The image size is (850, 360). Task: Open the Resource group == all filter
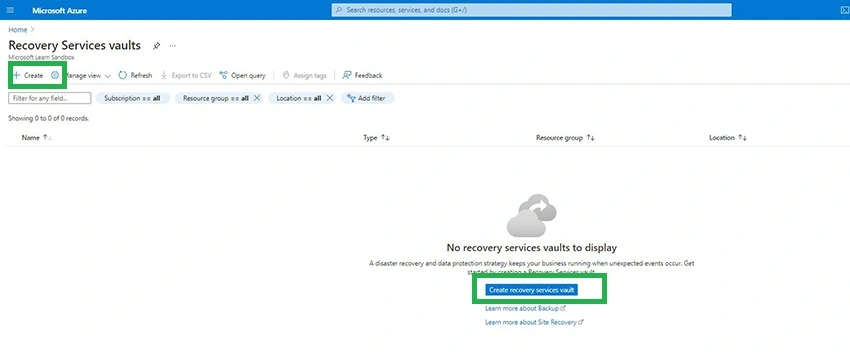216,98
